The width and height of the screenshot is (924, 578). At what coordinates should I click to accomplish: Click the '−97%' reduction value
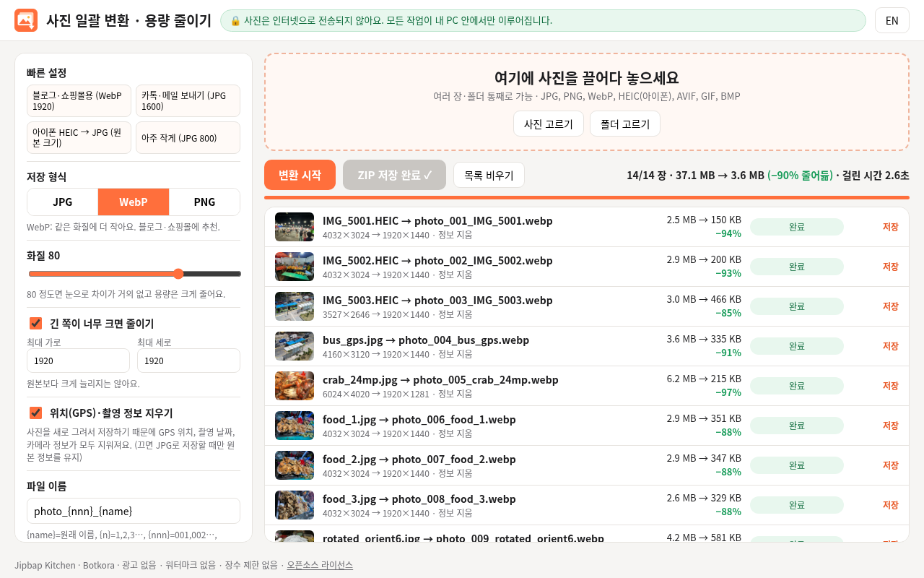coord(728,392)
